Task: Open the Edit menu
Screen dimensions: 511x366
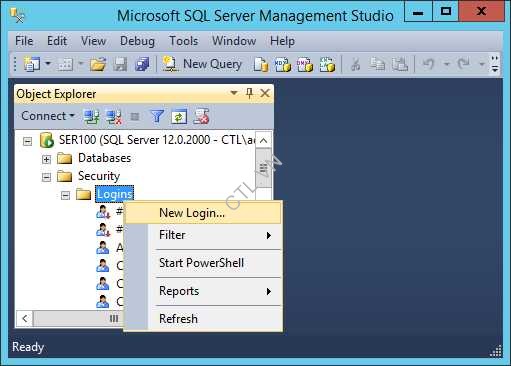Action: pyautogui.click(x=57, y=41)
